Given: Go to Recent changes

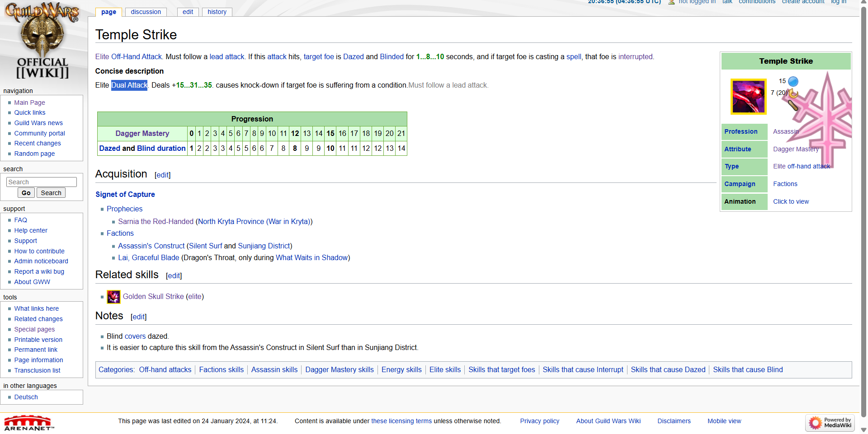Looking at the screenshot, I should tap(38, 143).
